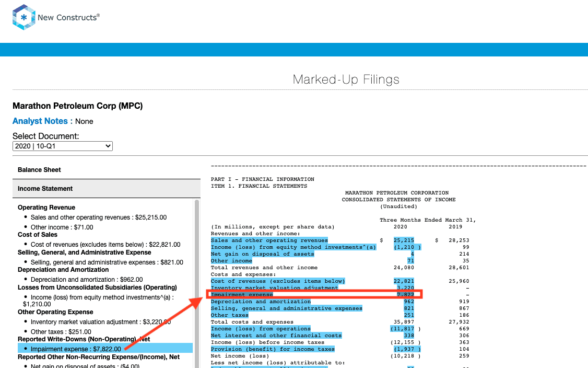Click highlighted 'Selling, general and administrative expenses' line
Image resolution: width=588 pixels, height=368 pixels.
pyautogui.click(x=287, y=308)
